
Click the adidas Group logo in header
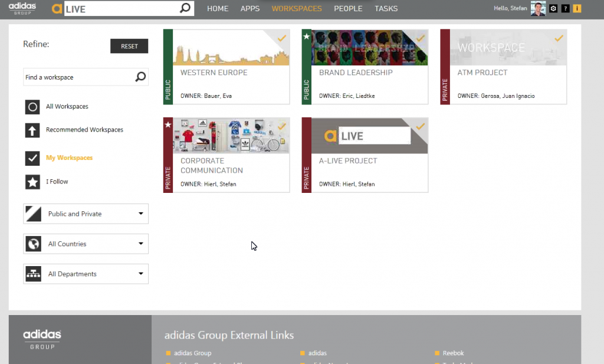click(22, 8)
